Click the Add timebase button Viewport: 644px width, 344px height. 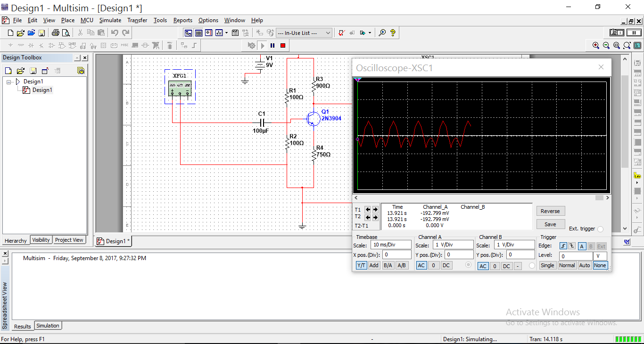tap(374, 265)
